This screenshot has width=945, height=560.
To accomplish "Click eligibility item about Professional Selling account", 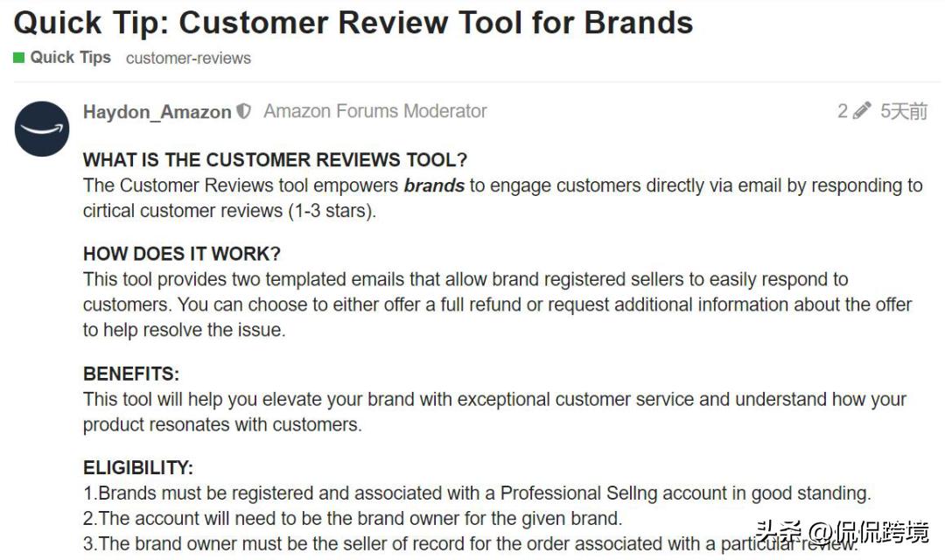I will 477,493.
